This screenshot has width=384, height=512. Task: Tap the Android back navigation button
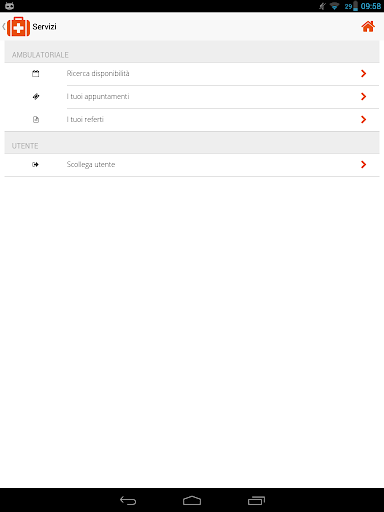pyautogui.click(x=128, y=500)
